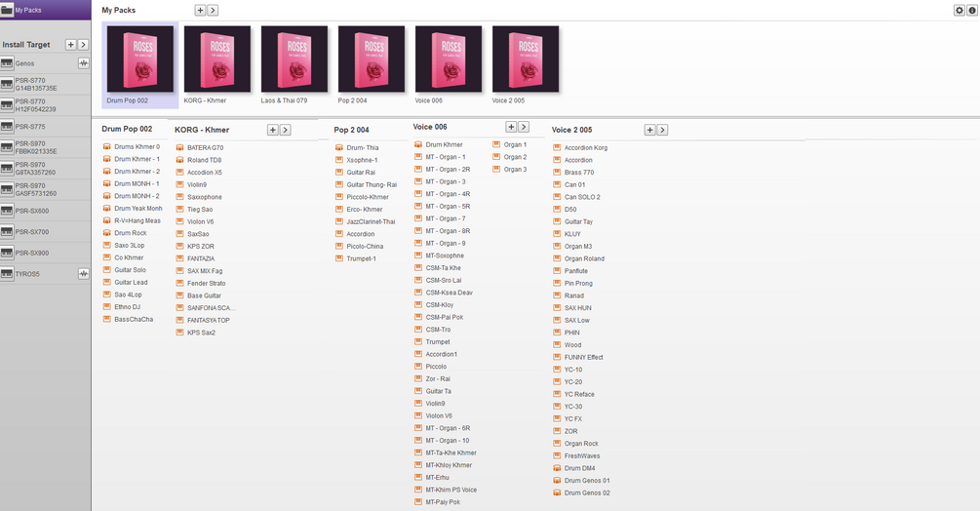Click the voice icon beside Accordion Korg
The height and width of the screenshot is (511, 980).
click(x=557, y=148)
